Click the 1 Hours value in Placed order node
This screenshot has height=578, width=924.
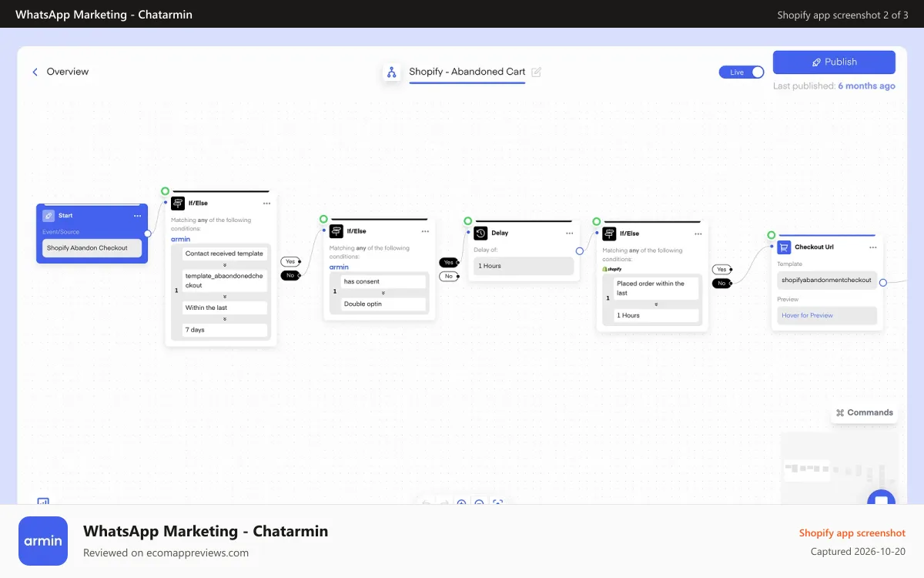coord(656,315)
